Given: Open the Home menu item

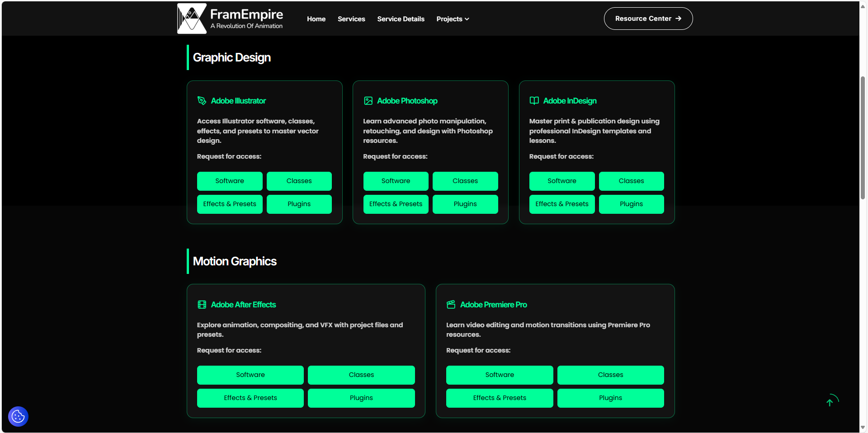Looking at the screenshot, I should pyautogui.click(x=316, y=19).
